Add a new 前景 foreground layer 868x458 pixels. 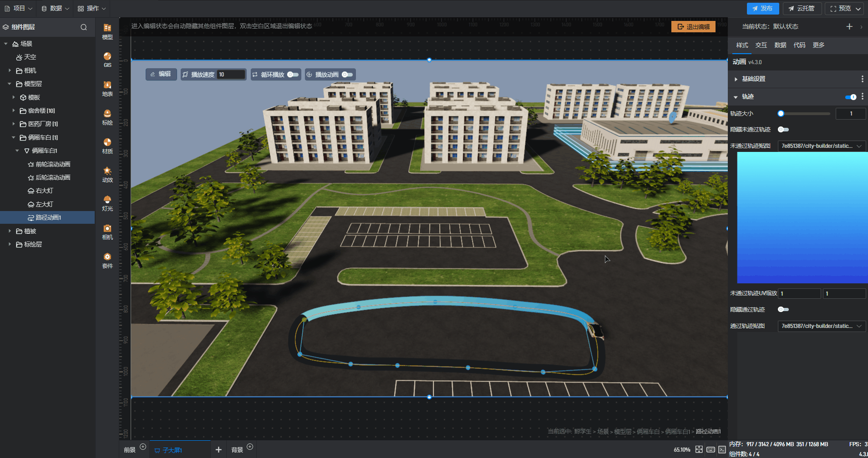point(143,447)
